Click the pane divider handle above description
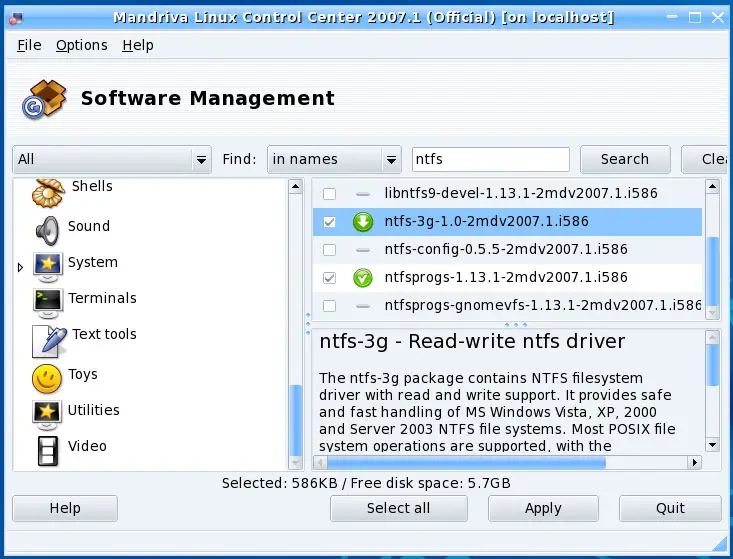The image size is (733, 559). click(516, 324)
